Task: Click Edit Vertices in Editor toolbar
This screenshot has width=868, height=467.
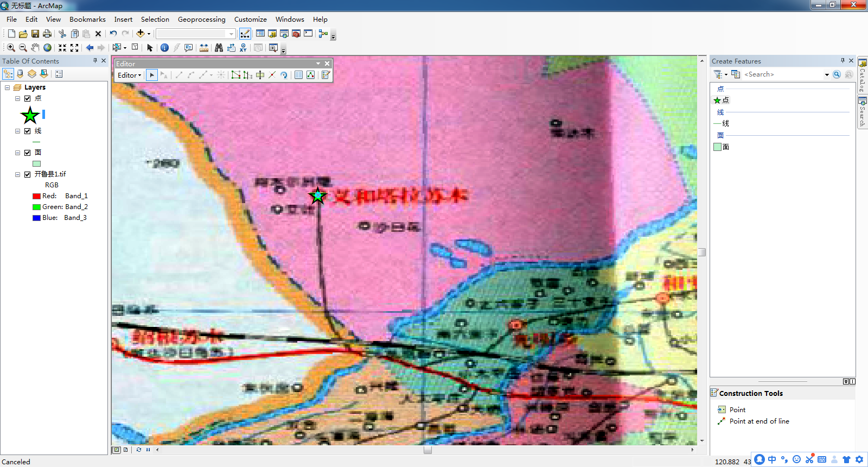Action: 235,75
